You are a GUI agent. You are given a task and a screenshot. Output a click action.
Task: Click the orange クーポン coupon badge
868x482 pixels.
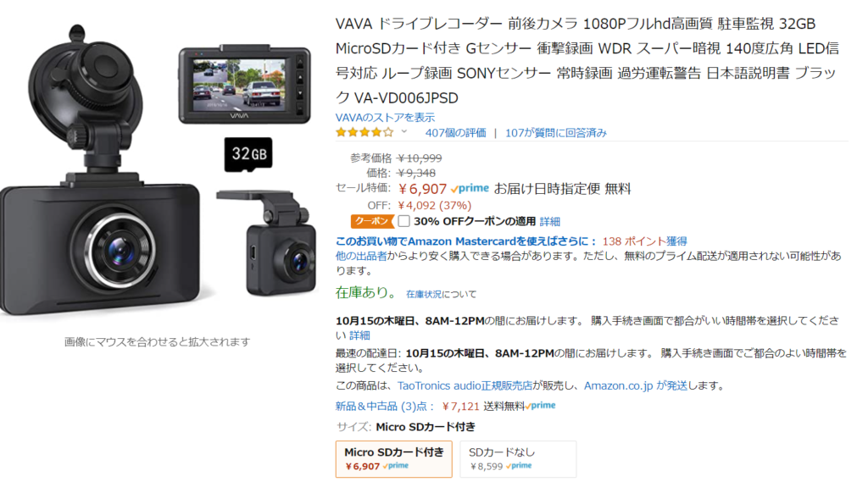[x=372, y=221]
